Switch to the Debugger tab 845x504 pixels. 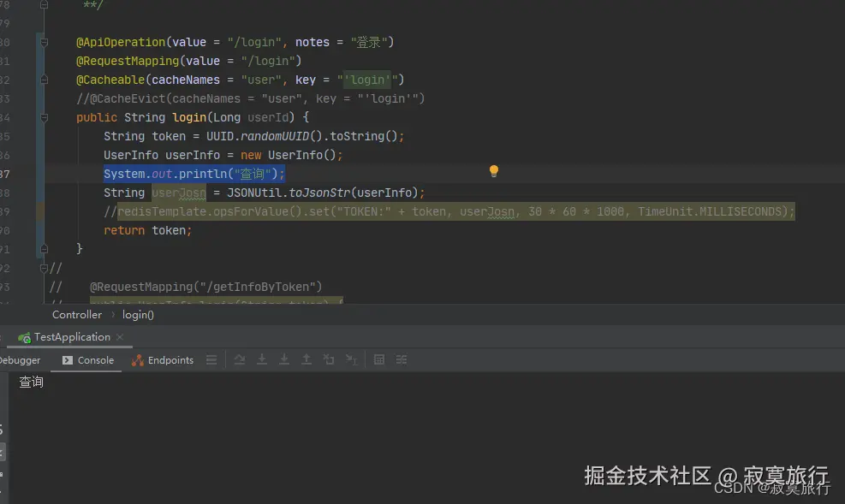click(x=20, y=360)
